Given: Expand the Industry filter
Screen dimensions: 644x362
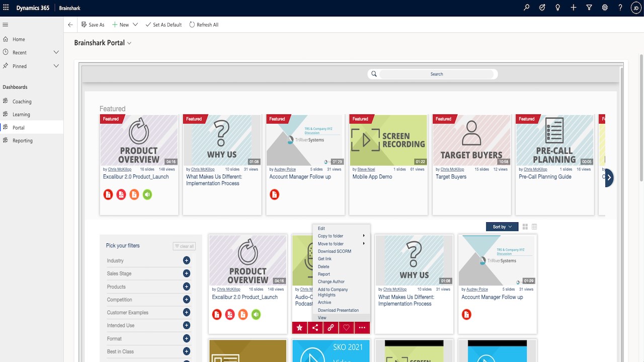Looking at the screenshot, I should [186, 260].
